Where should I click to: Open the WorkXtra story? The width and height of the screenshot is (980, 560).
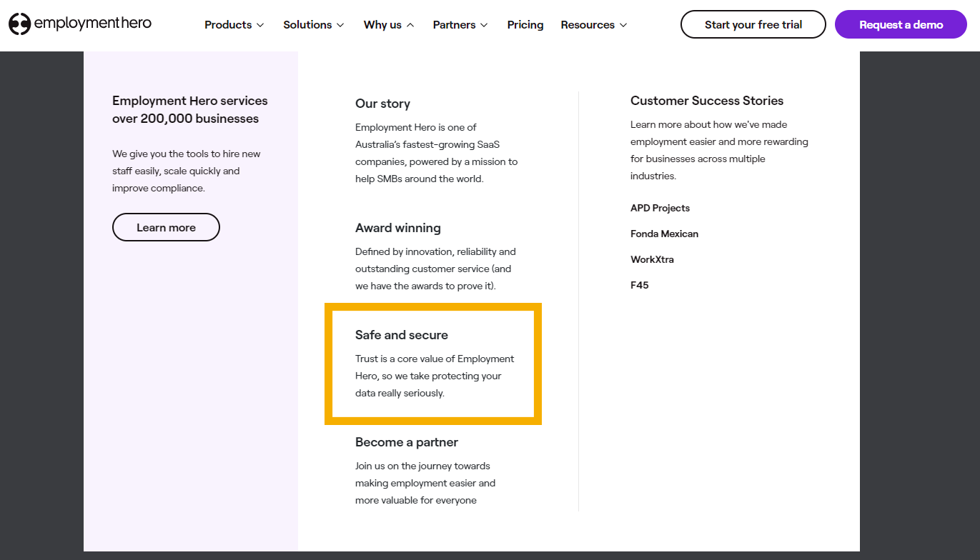pos(652,259)
